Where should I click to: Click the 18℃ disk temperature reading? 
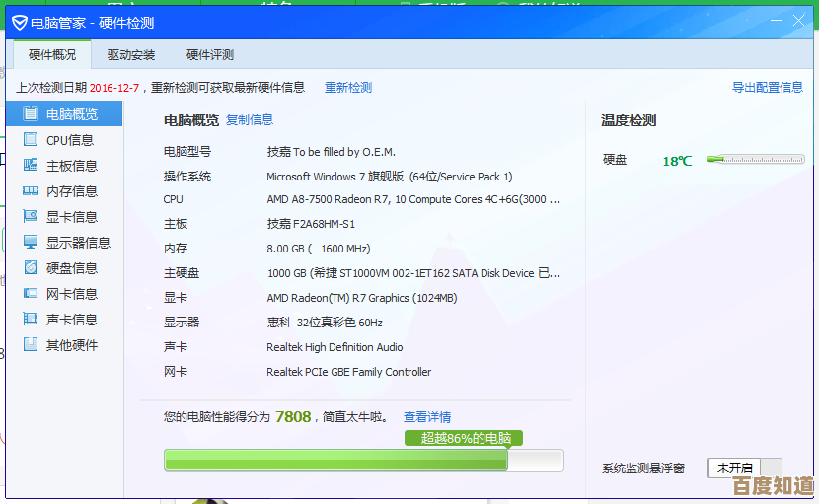[677, 161]
